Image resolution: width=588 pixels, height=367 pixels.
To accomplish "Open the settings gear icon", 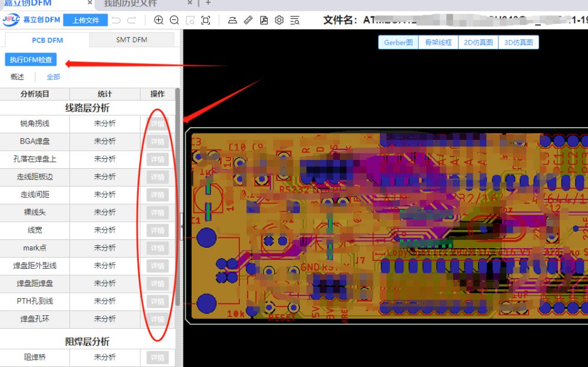I will [x=279, y=21].
